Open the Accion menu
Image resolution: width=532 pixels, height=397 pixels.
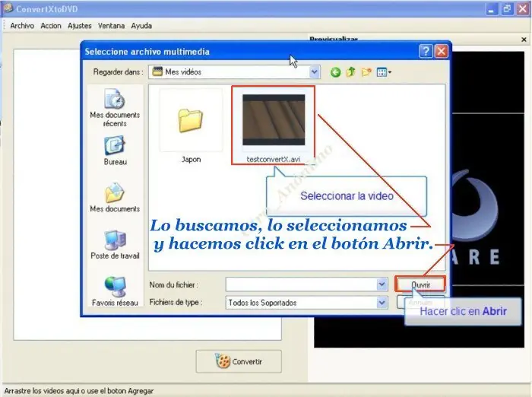[51, 26]
